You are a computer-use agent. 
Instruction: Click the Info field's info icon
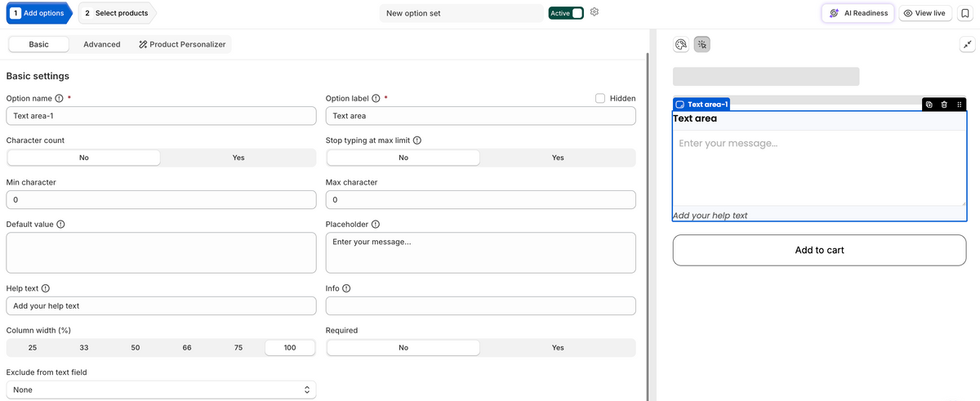(347, 288)
